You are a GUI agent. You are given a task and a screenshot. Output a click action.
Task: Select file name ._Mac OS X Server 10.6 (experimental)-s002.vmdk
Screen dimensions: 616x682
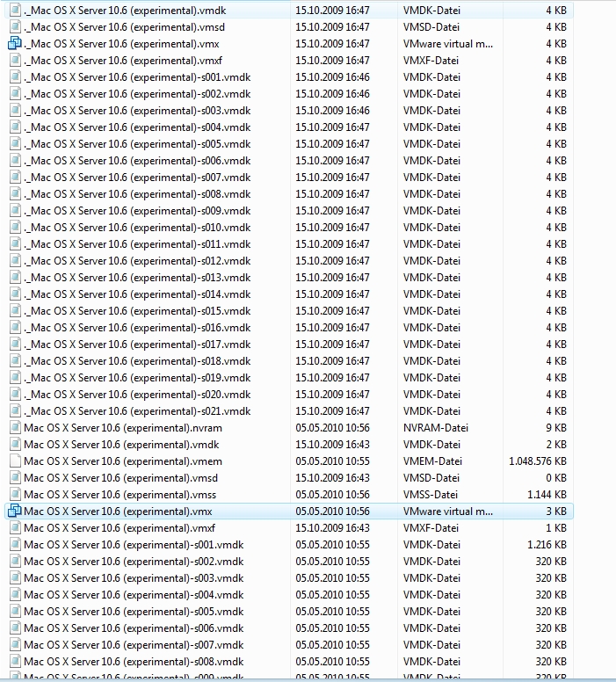coord(137,94)
